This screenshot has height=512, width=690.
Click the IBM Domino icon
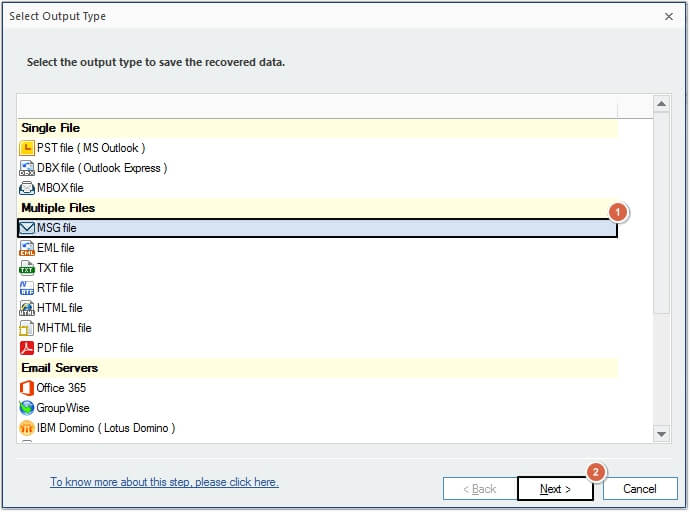27,428
